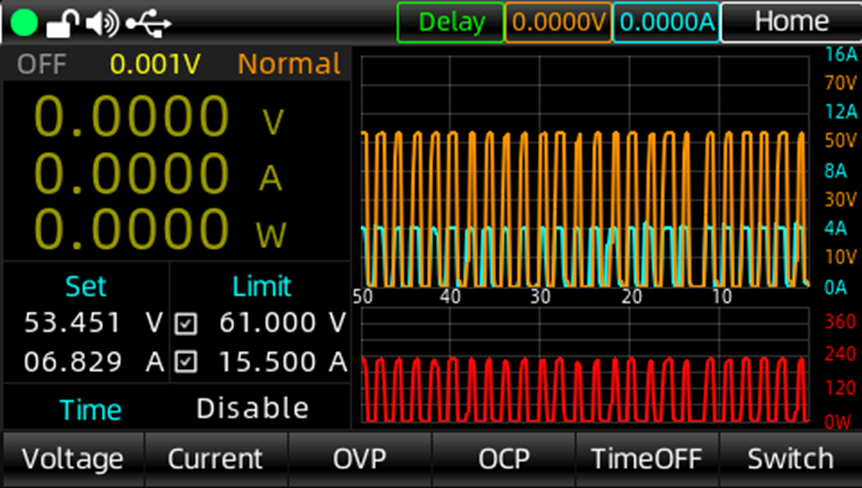This screenshot has height=488, width=862.
Task: Click the speaker sound icon
Action: pyautogui.click(x=101, y=22)
